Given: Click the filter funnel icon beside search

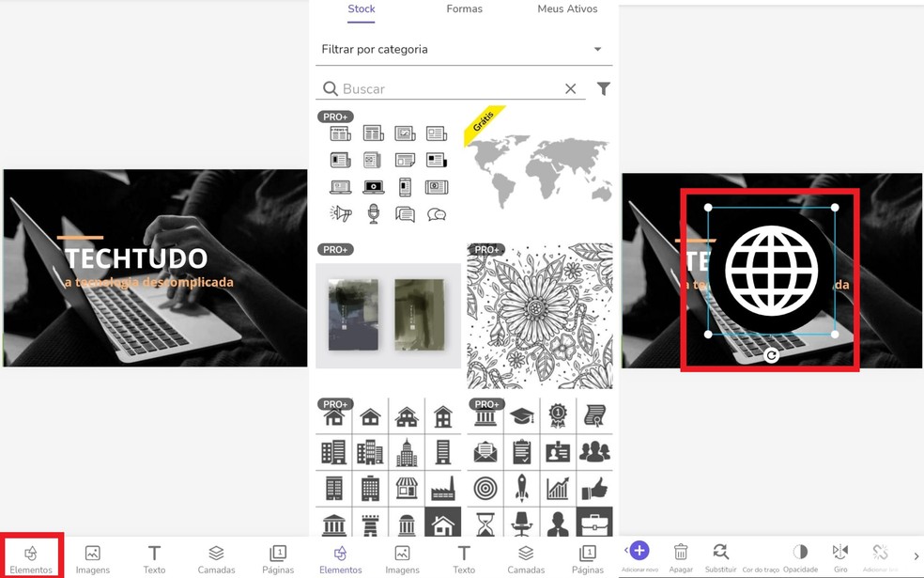Looking at the screenshot, I should point(604,88).
